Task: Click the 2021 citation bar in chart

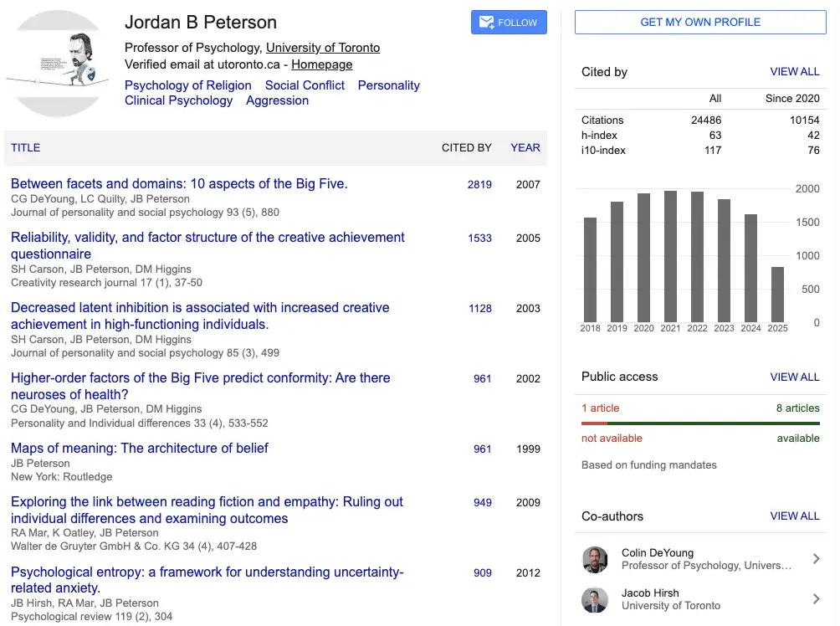Action: pos(670,256)
